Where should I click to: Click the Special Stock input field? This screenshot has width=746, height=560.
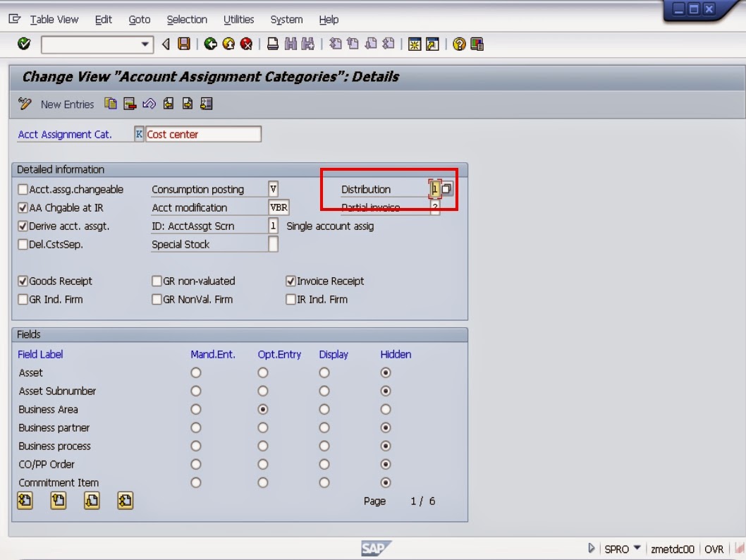click(x=273, y=244)
